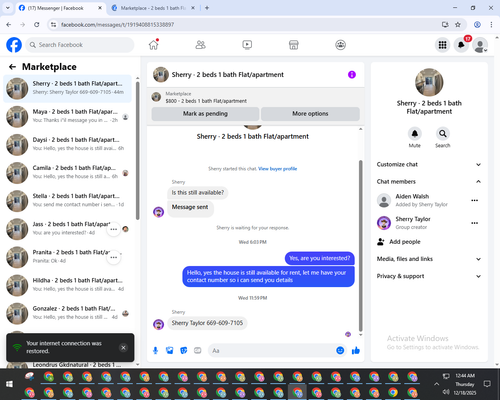Open Windows Start button
Viewport: 500px width, 400px height.
9,384
